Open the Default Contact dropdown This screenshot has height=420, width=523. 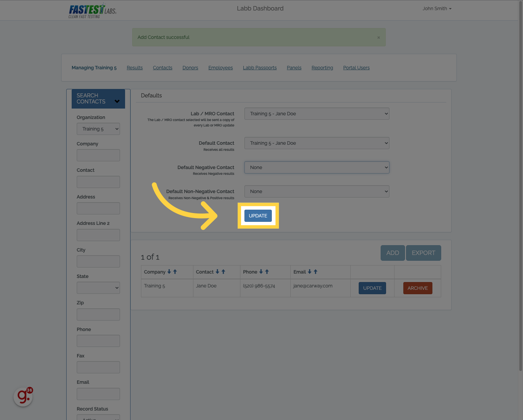[317, 143]
